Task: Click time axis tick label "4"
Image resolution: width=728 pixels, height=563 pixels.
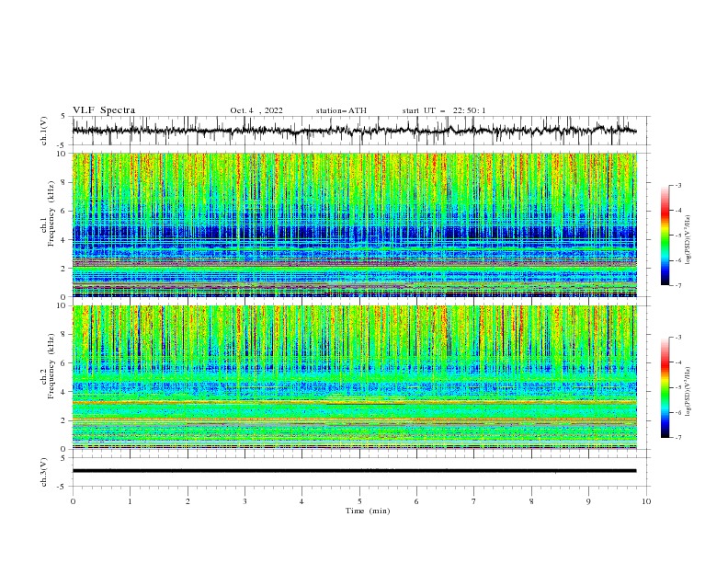Action: pos(301,501)
